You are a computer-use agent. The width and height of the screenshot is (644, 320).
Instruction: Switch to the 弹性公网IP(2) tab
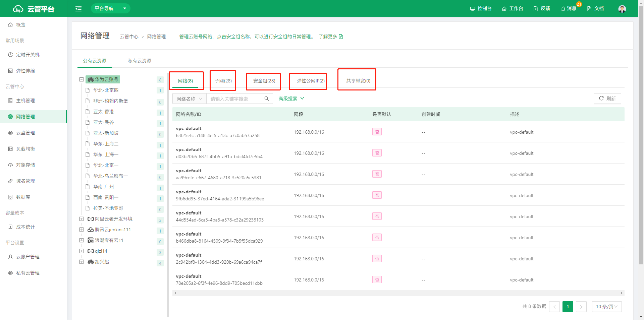[x=311, y=81]
